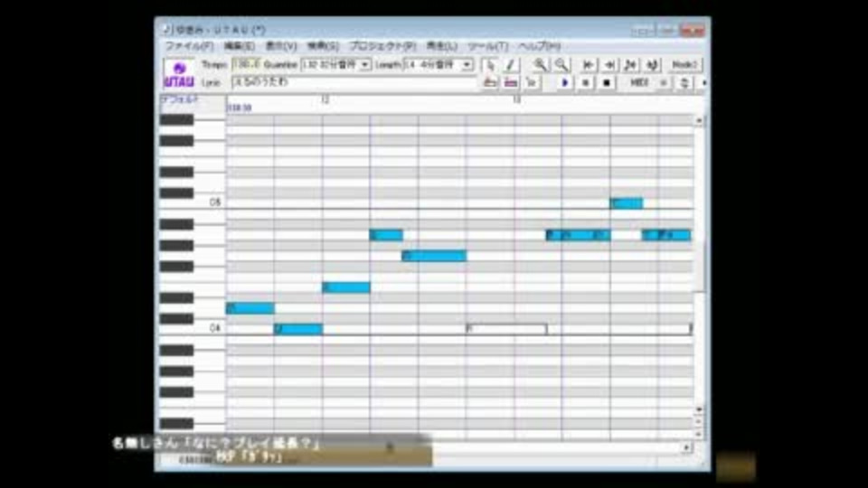Click the tempo marker text on the ruler
The height and width of the screenshot is (488, 868).
click(239, 108)
